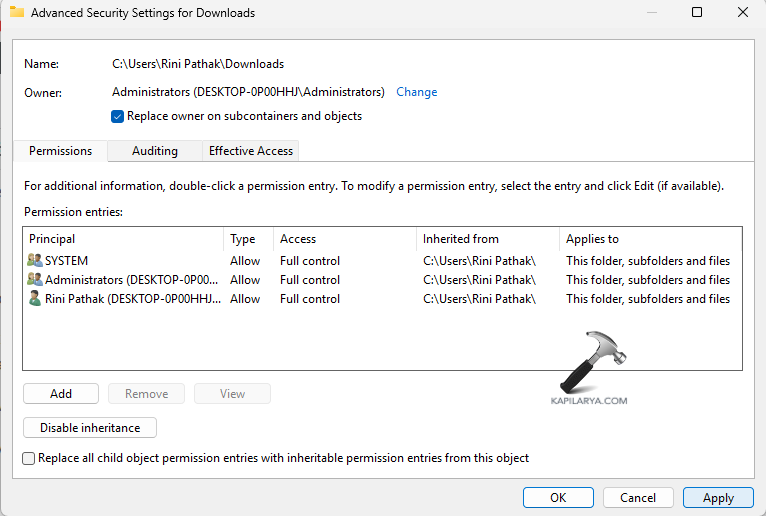Open the Effective Access tab
The height and width of the screenshot is (516, 766).
pyautogui.click(x=251, y=151)
